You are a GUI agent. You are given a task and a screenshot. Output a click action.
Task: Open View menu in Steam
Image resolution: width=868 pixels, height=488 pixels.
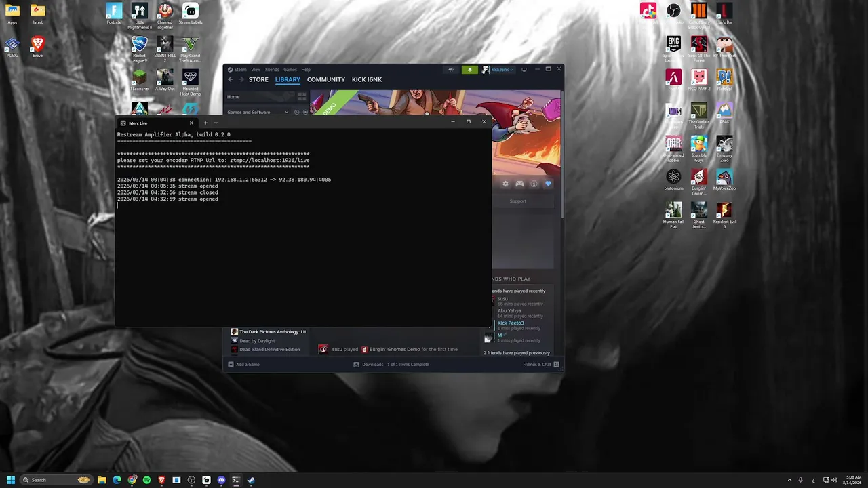(x=256, y=69)
